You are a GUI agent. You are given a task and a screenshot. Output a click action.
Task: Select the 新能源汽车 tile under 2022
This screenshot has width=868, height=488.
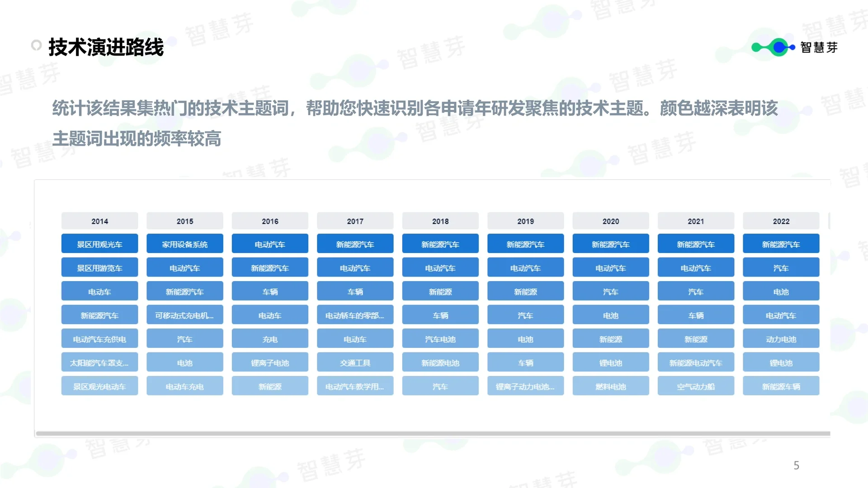click(781, 244)
